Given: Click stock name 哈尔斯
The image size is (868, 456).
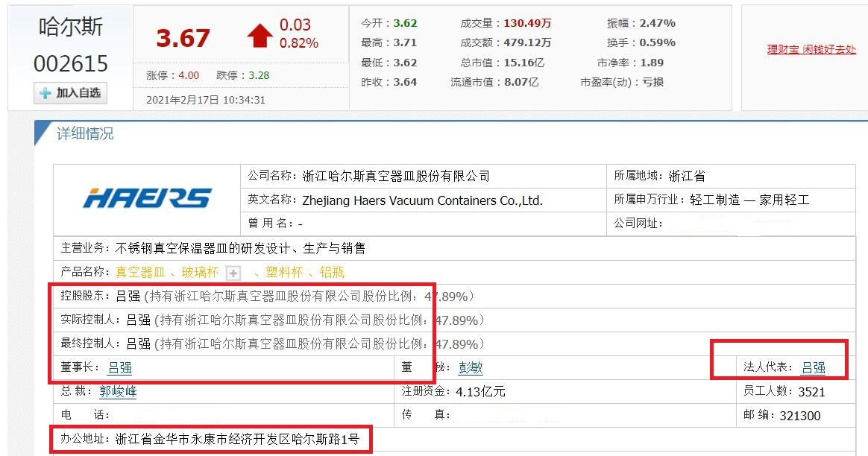Looking at the screenshot, I should coord(71,27).
